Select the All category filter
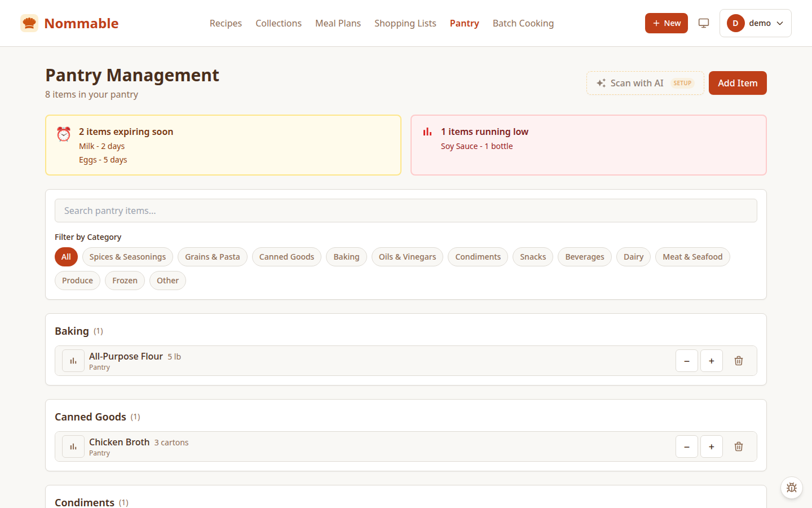This screenshot has width=812, height=508. point(66,257)
